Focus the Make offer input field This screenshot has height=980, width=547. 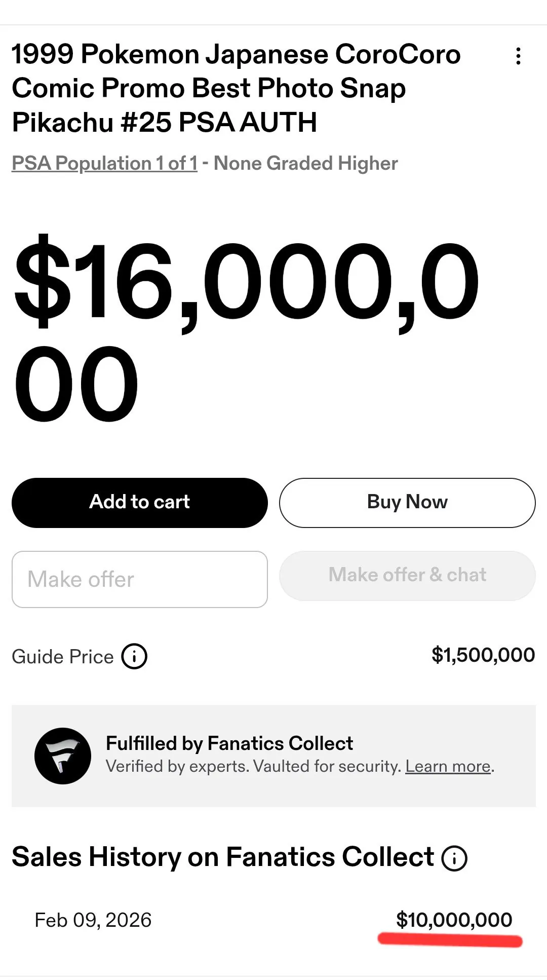pos(140,579)
